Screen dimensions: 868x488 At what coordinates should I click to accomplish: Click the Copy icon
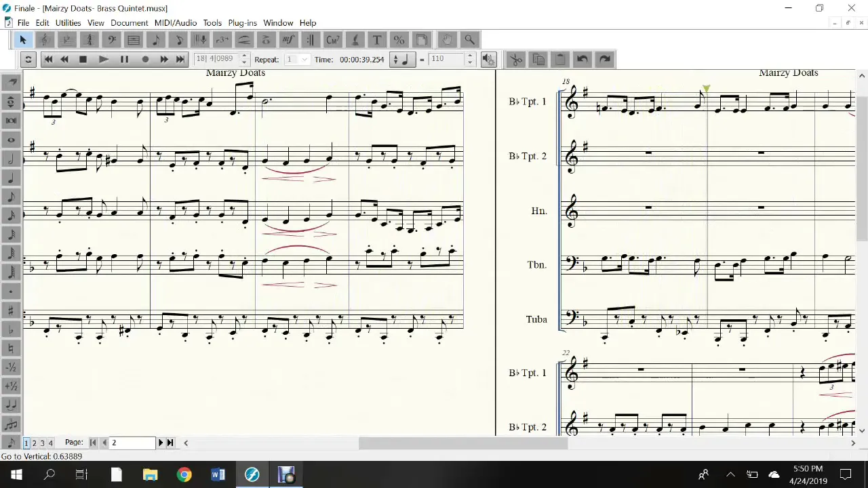click(538, 59)
